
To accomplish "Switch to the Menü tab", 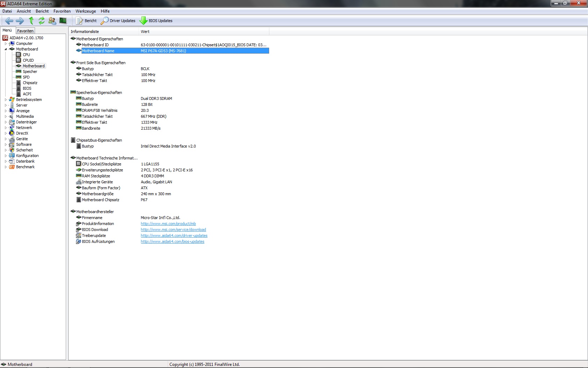I will pos(7,30).
